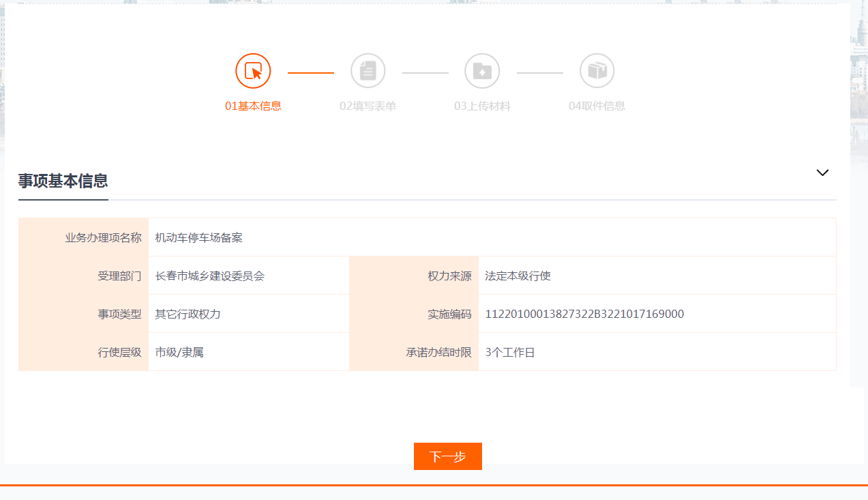The width and height of the screenshot is (868, 500).
Task: Click the 3个工作日 time limit value
Action: (510, 353)
